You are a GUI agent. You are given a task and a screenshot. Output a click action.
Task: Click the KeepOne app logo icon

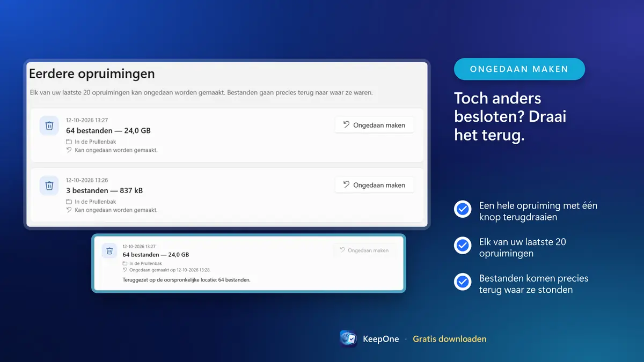point(348,339)
